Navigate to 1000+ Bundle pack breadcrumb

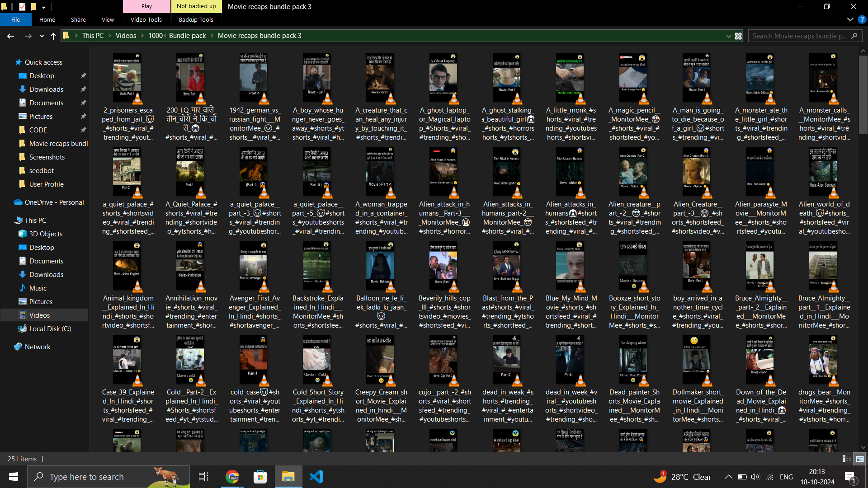click(177, 36)
